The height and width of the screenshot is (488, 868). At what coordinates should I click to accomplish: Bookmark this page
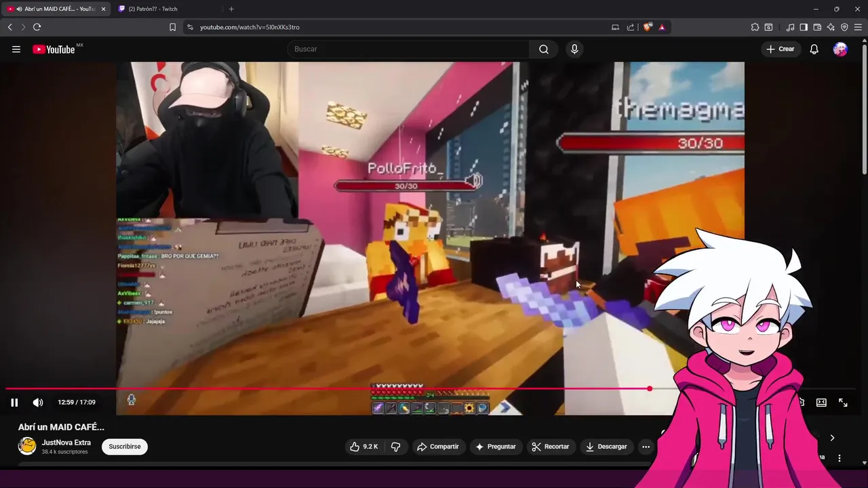click(172, 27)
